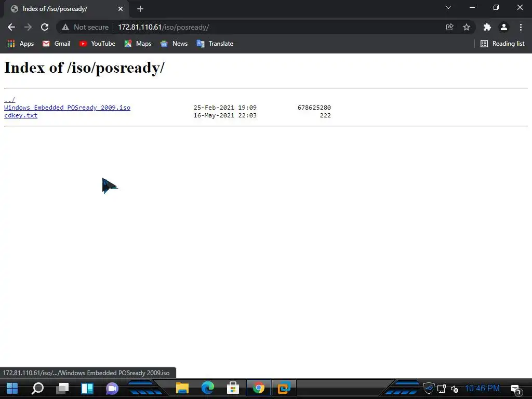Click the date 25-Feb-2021 19:09
This screenshot has height=399, width=532.
[225, 108]
